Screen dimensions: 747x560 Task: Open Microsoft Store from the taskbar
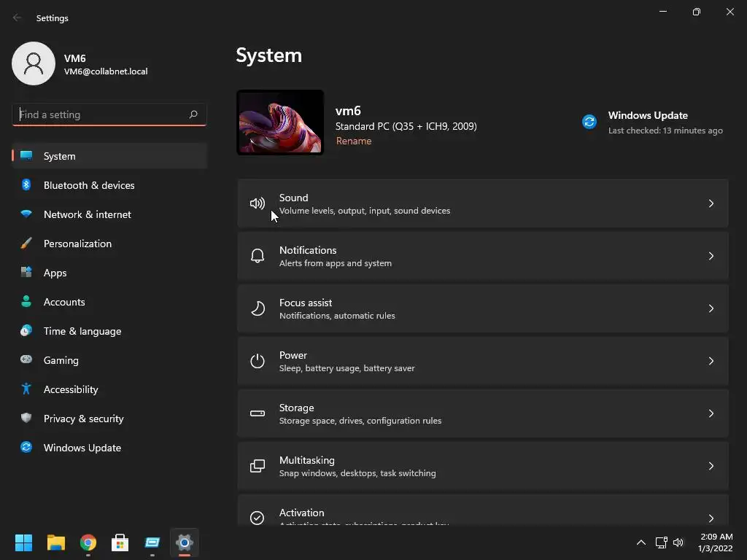point(120,542)
